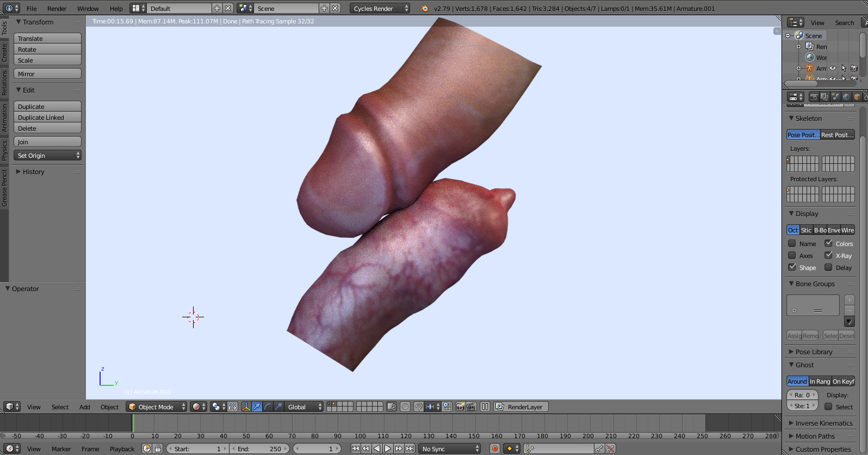Click the Duplicate Linked button
This screenshot has height=455, width=868.
point(47,117)
